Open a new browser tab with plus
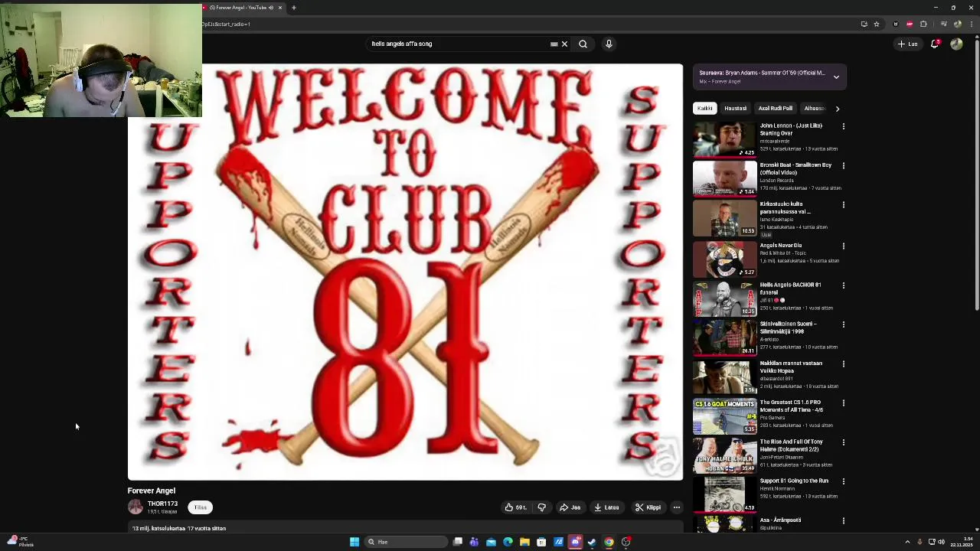This screenshot has width=980, height=551. pos(293,8)
